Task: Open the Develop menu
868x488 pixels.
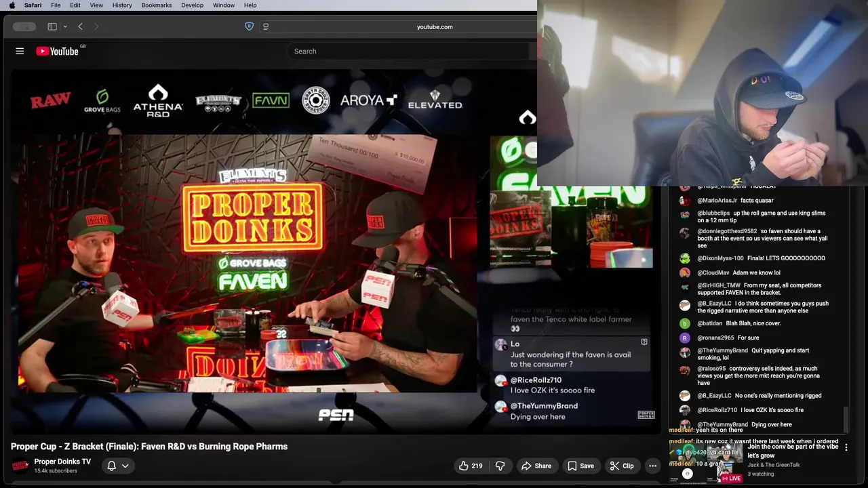Action: pos(192,5)
